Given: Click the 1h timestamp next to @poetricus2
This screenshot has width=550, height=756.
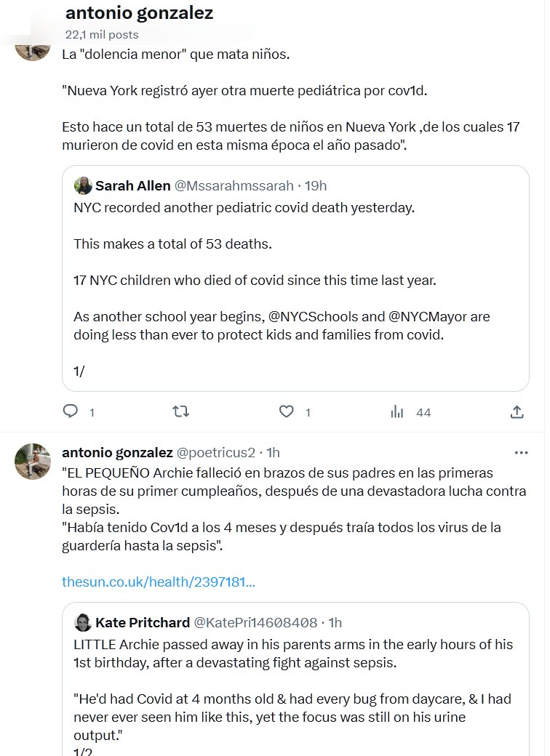Looking at the screenshot, I should click(274, 452).
